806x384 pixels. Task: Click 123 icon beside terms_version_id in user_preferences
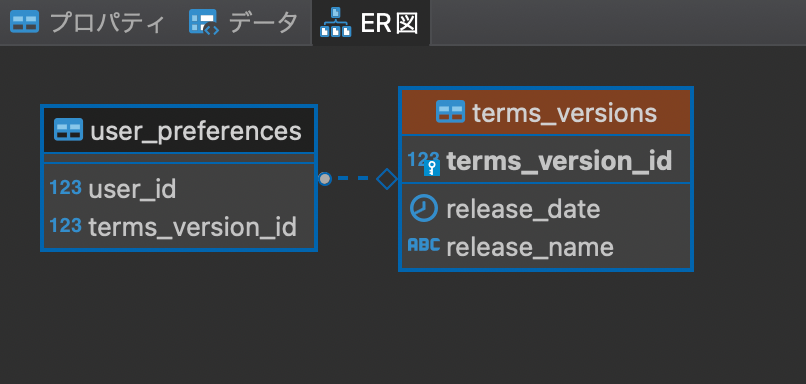[66, 225]
